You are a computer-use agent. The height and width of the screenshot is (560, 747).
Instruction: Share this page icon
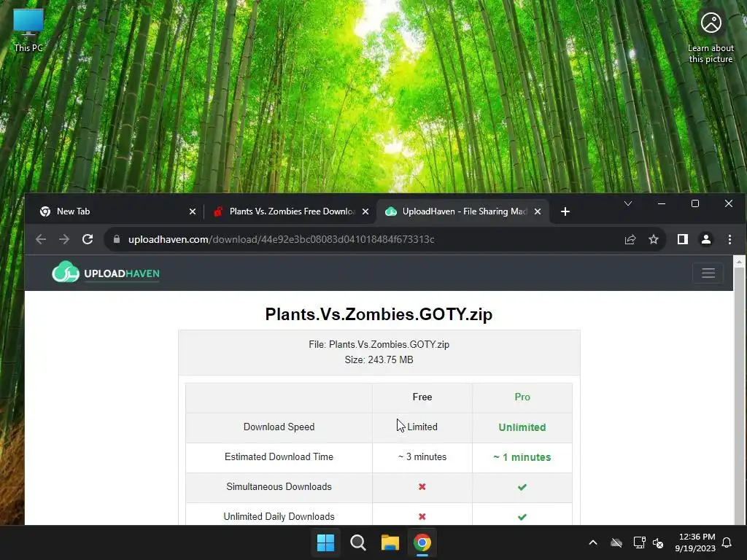(630, 239)
